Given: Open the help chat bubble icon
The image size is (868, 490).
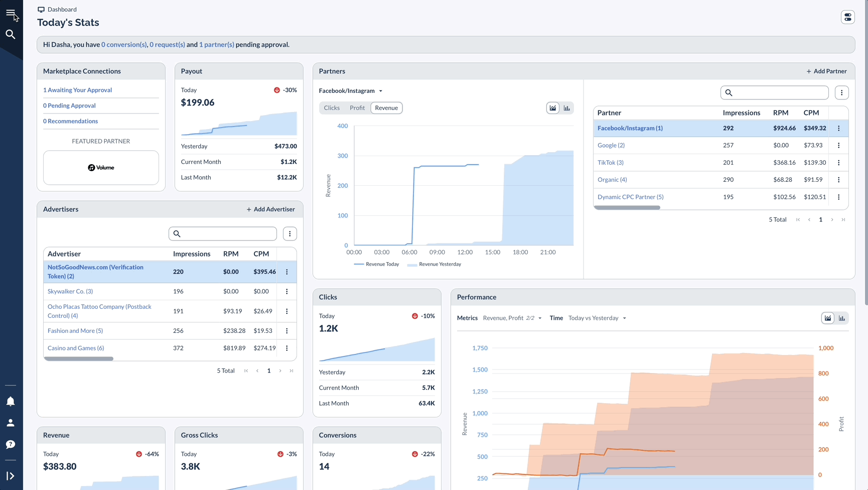Looking at the screenshot, I should (x=11, y=444).
